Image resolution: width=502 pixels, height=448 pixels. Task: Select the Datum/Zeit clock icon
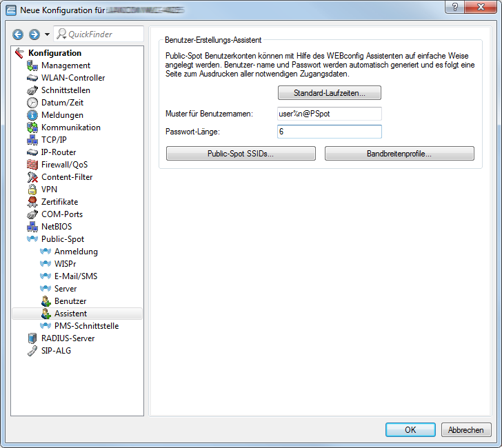pos(32,103)
